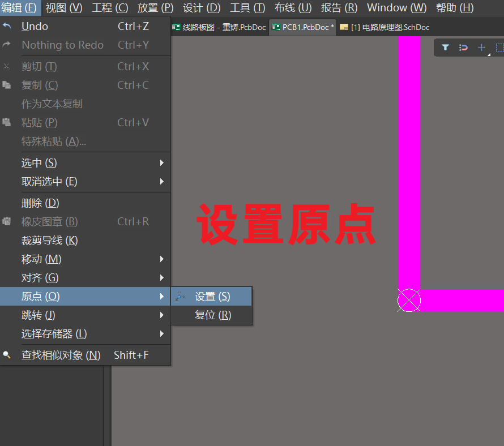Click the magenta track on the PCB

click(409, 170)
